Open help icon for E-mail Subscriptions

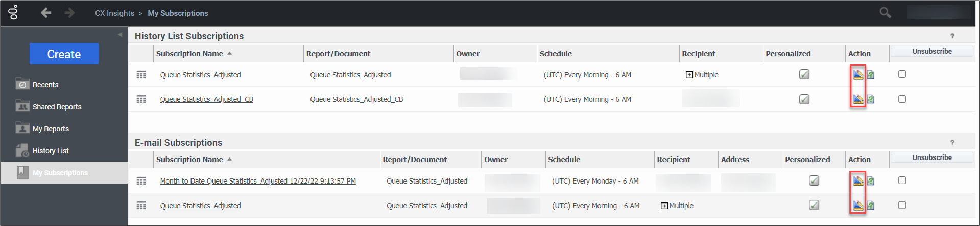[952, 142]
